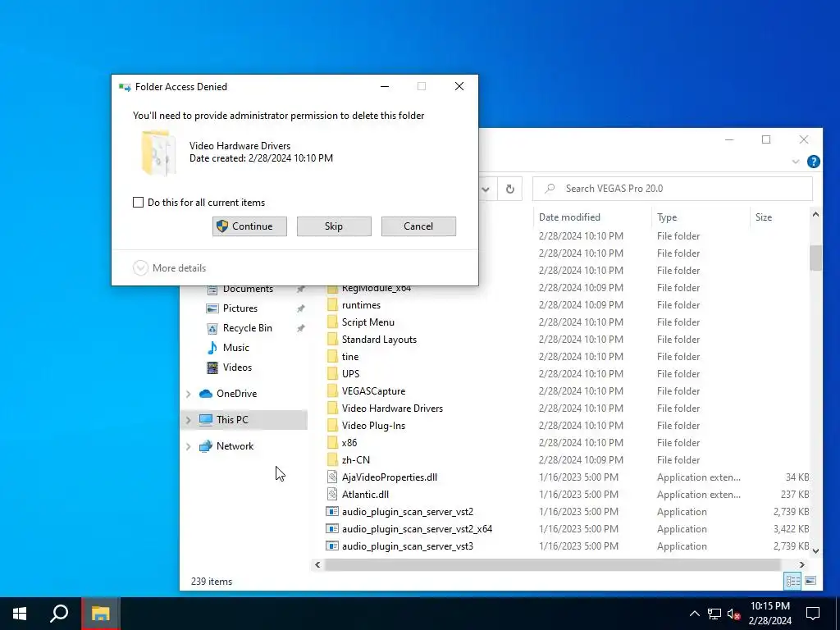This screenshot has height=630, width=840.
Task: Sort by Type column header
Action: [x=666, y=217]
